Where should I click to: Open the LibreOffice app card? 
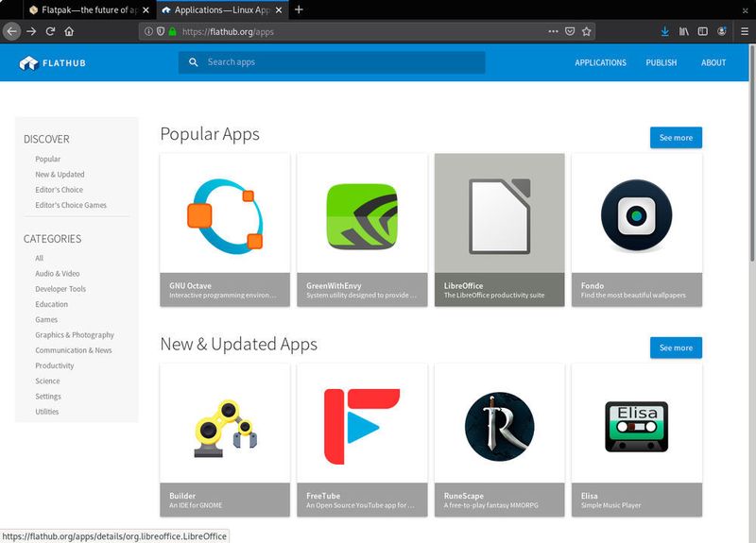coord(500,229)
